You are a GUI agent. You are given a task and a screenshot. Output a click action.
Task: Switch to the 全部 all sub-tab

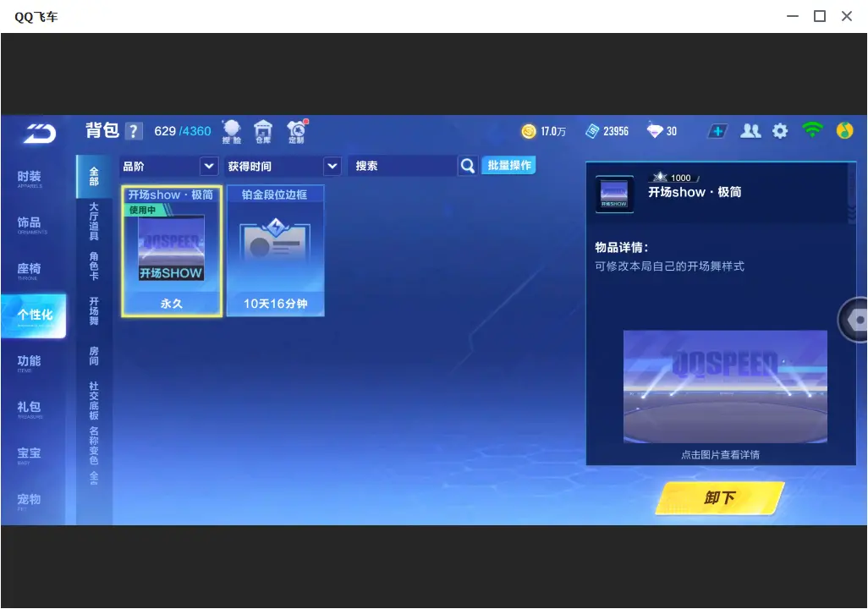94,177
